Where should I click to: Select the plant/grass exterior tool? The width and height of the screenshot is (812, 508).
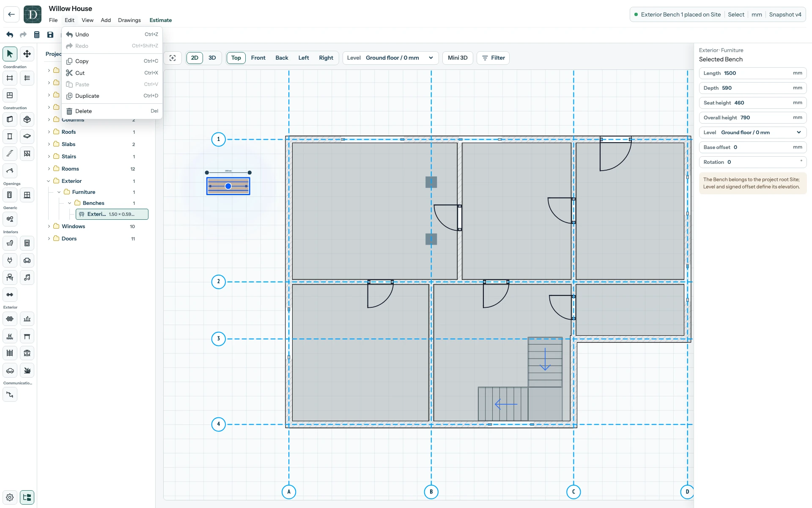[27, 370]
